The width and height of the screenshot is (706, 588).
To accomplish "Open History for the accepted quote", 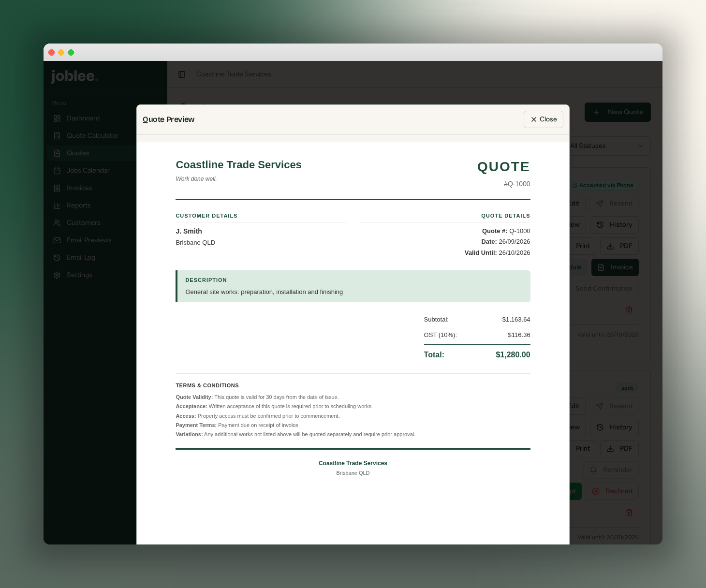I will pos(614,225).
